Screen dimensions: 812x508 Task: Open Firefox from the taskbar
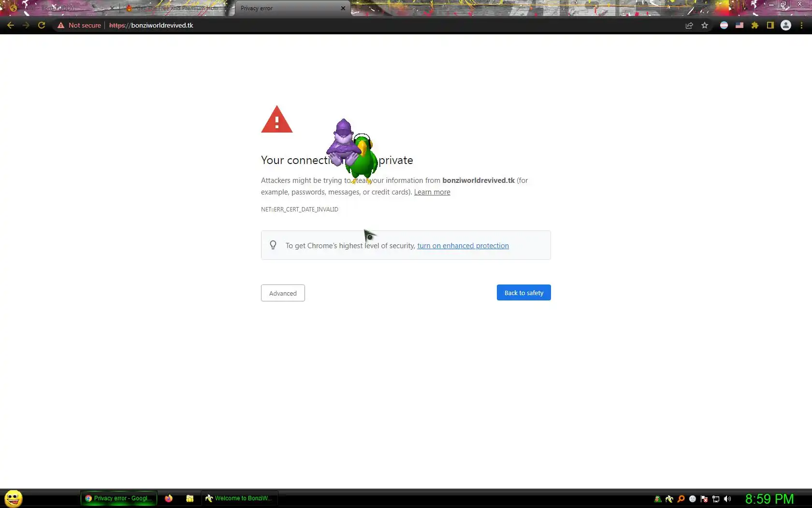click(169, 498)
